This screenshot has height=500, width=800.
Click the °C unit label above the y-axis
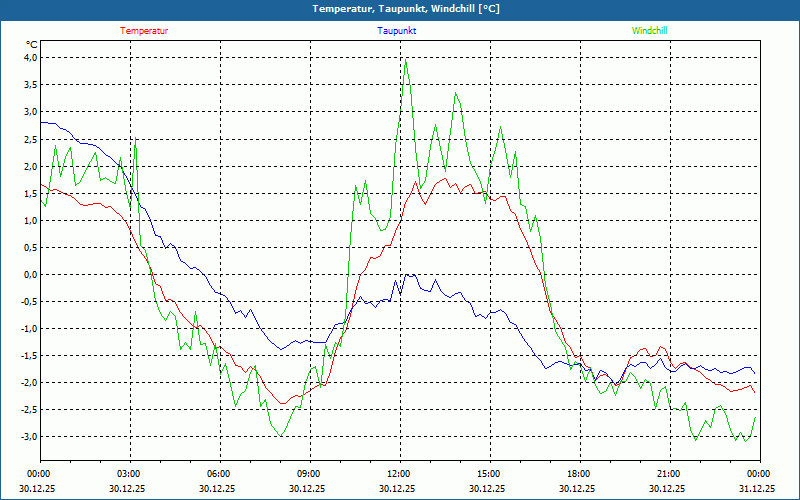pos(32,44)
